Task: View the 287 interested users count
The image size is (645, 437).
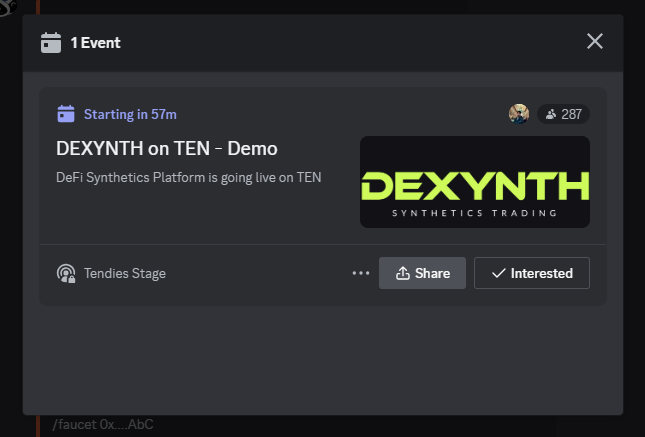Action: 563,114
